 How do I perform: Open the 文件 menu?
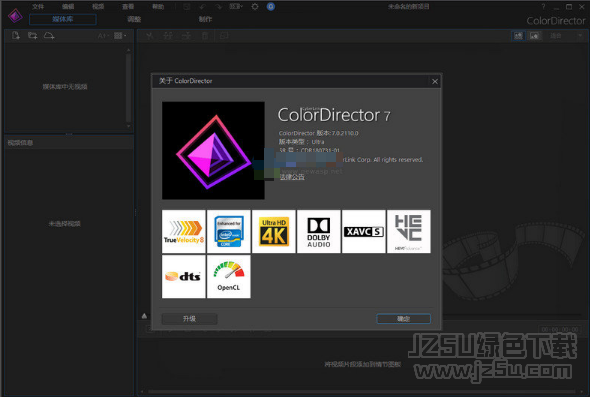tap(38, 6)
